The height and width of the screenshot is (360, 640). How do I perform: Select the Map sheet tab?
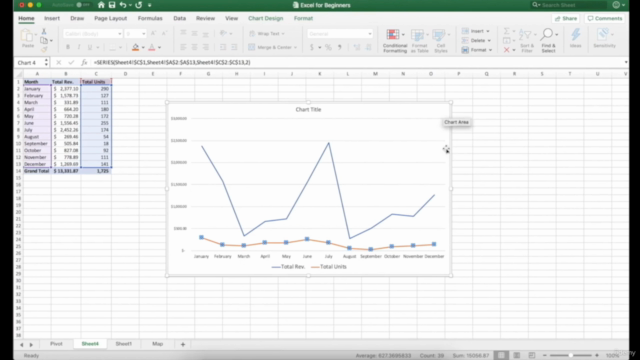click(x=158, y=344)
